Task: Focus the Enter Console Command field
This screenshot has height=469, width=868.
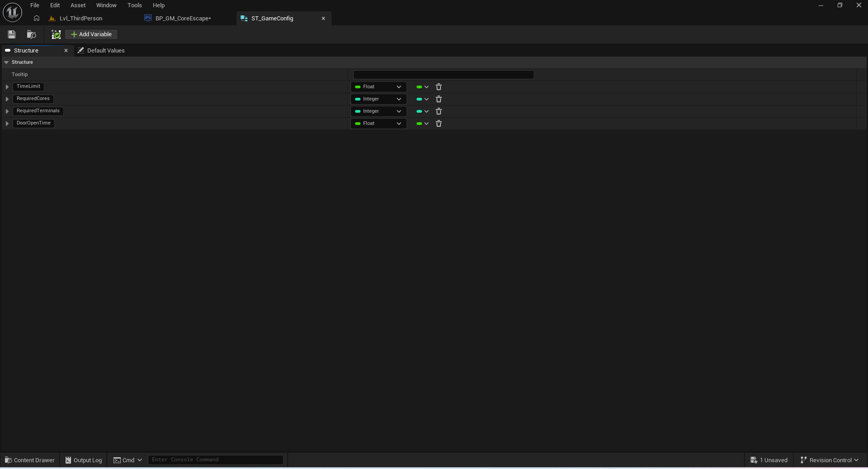Action: (x=216, y=459)
